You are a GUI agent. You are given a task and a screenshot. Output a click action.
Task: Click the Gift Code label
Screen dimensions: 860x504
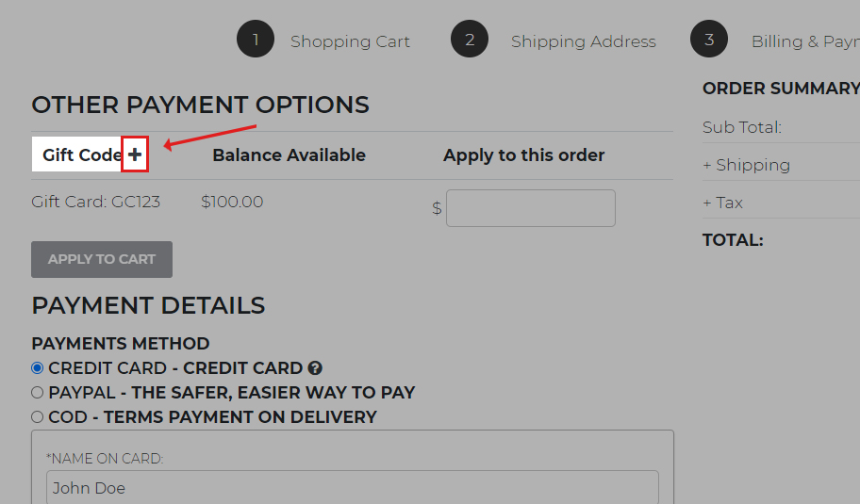click(x=81, y=155)
